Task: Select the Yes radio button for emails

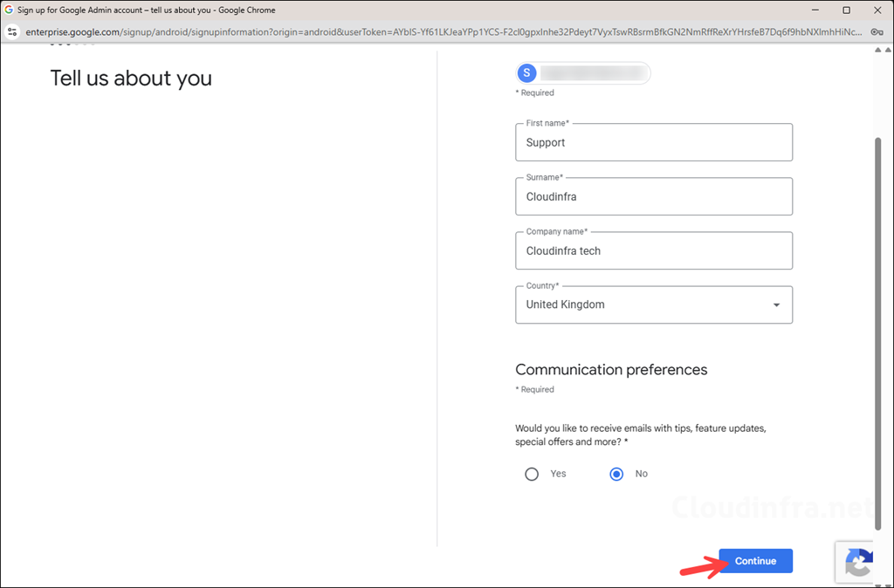Action: tap(532, 474)
